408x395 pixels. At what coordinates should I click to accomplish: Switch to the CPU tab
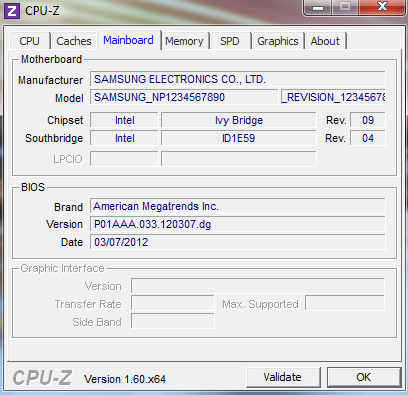click(30, 41)
